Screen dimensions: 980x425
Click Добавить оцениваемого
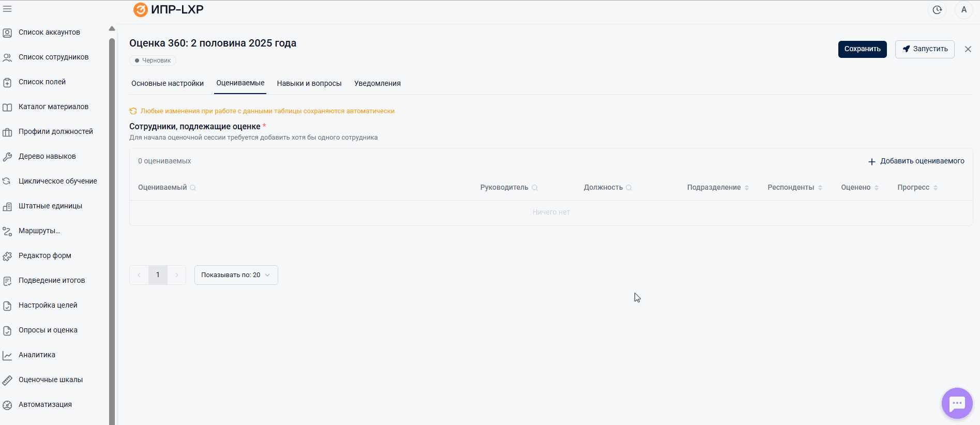(x=916, y=161)
